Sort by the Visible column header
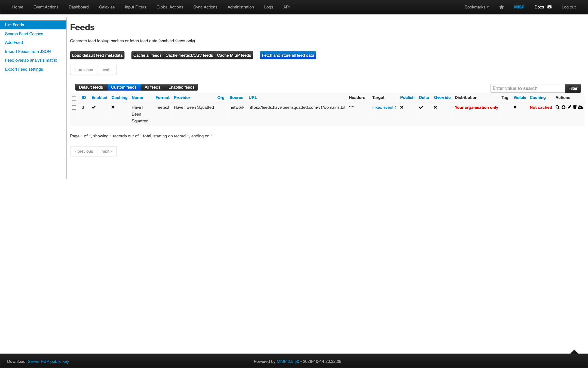 [x=520, y=98]
